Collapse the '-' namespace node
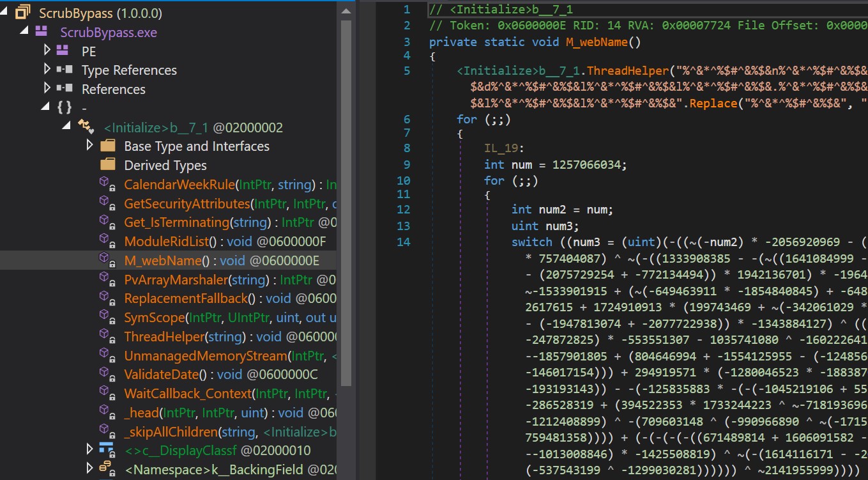The height and width of the screenshot is (480, 868). click(x=45, y=107)
